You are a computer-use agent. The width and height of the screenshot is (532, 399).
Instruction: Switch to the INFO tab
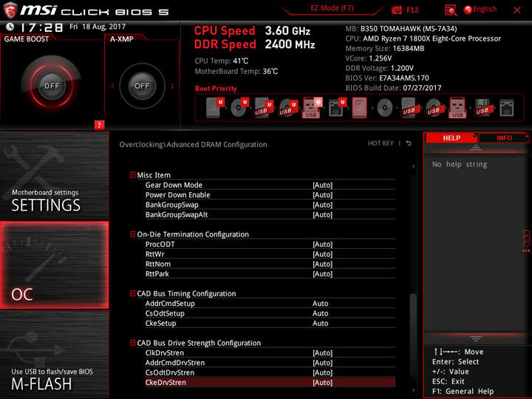504,137
